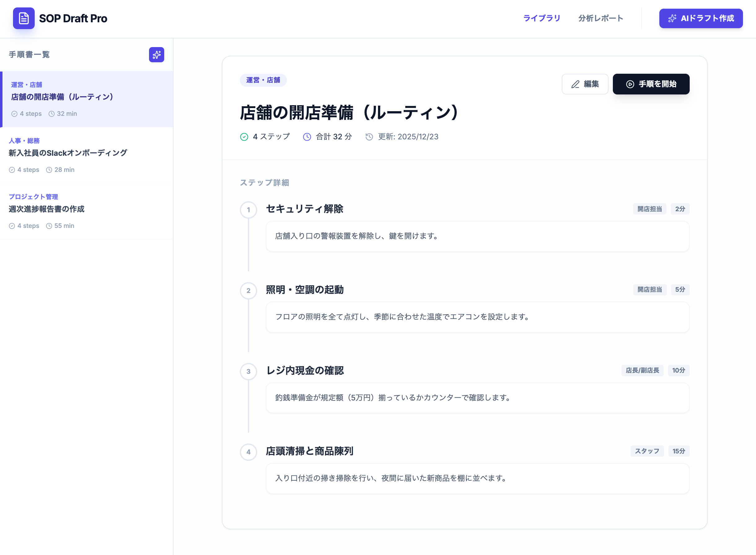756x555 pixels.
Task: Select 店舗の開店準備 sidebar item
Action: click(62, 97)
